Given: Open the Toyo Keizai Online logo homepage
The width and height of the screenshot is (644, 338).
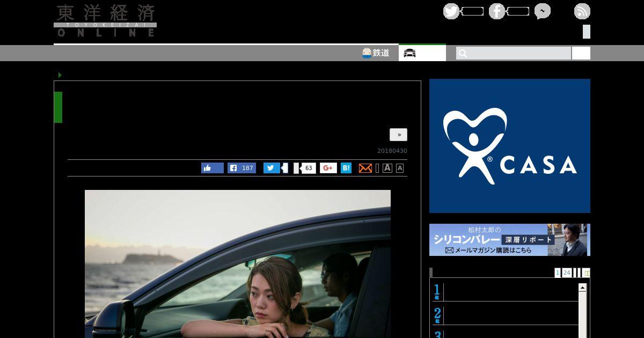Looking at the screenshot, I should tap(105, 21).
